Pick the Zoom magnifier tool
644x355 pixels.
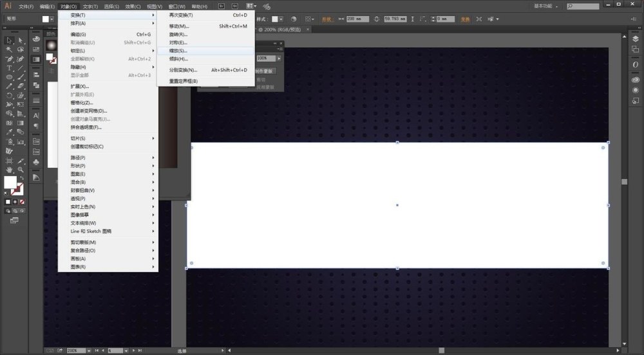click(x=21, y=168)
